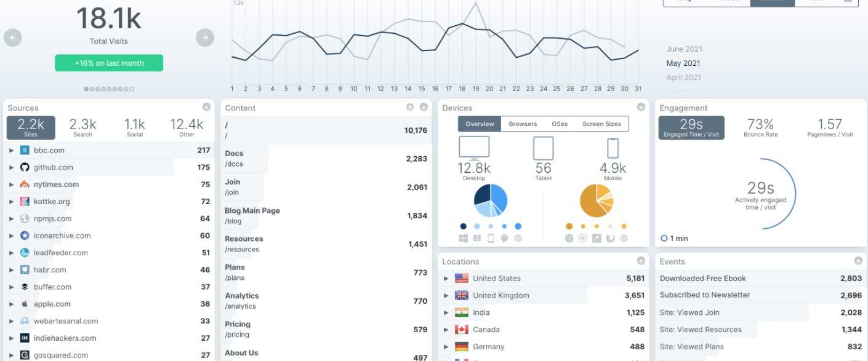Select the Search sources tab

pyautogui.click(x=82, y=128)
